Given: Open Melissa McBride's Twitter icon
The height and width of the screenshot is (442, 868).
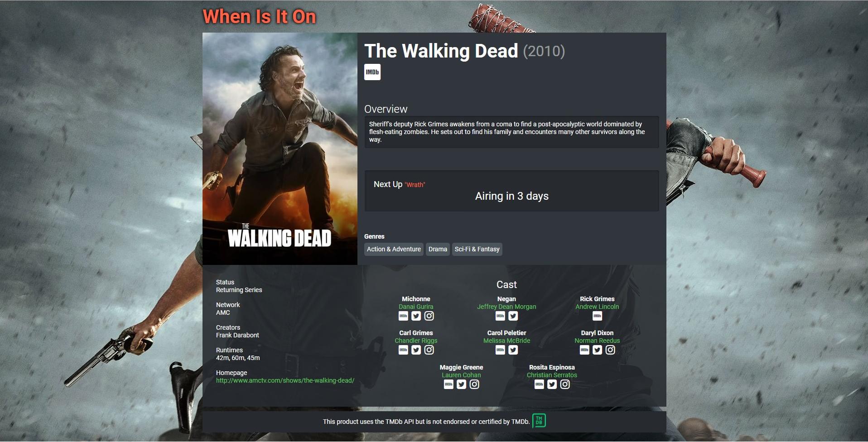Looking at the screenshot, I should [x=513, y=350].
